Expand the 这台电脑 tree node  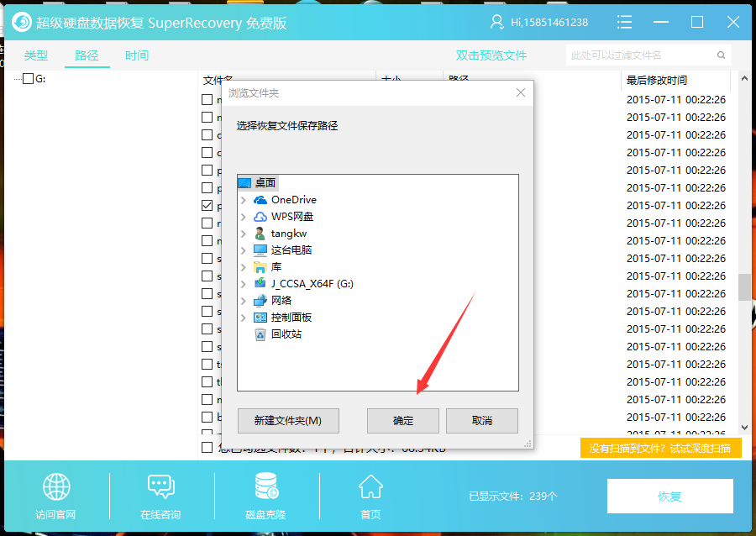(244, 250)
